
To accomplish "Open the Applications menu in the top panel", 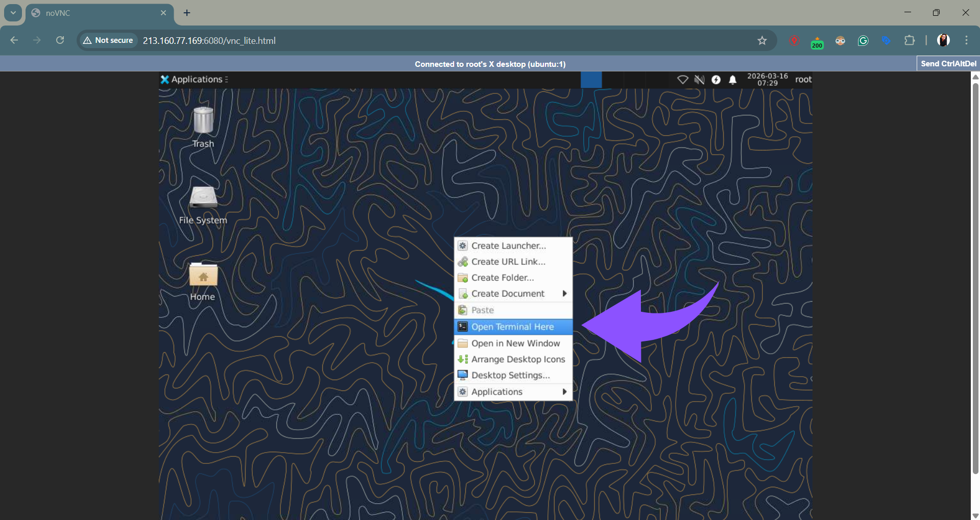I will coord(194,80).
